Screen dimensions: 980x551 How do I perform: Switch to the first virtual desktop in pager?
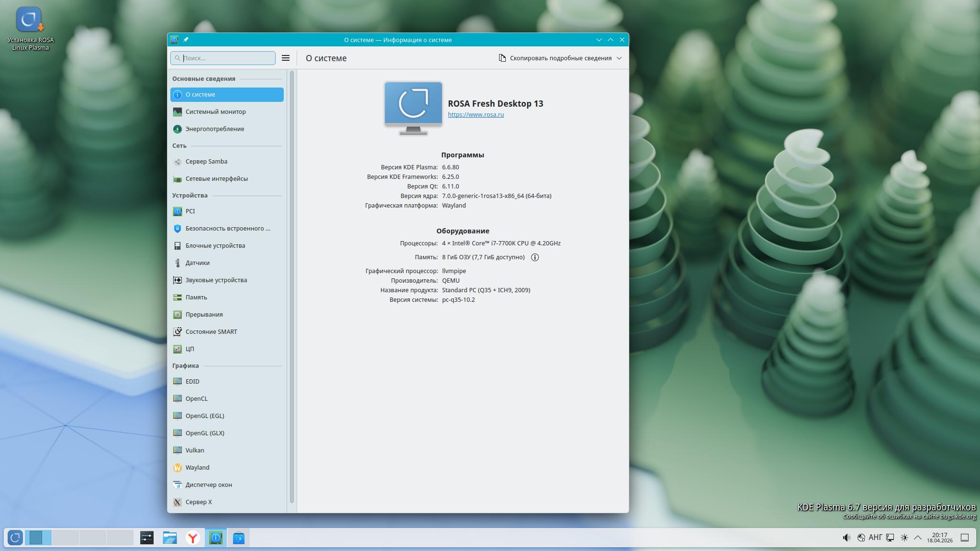point(38,538)
